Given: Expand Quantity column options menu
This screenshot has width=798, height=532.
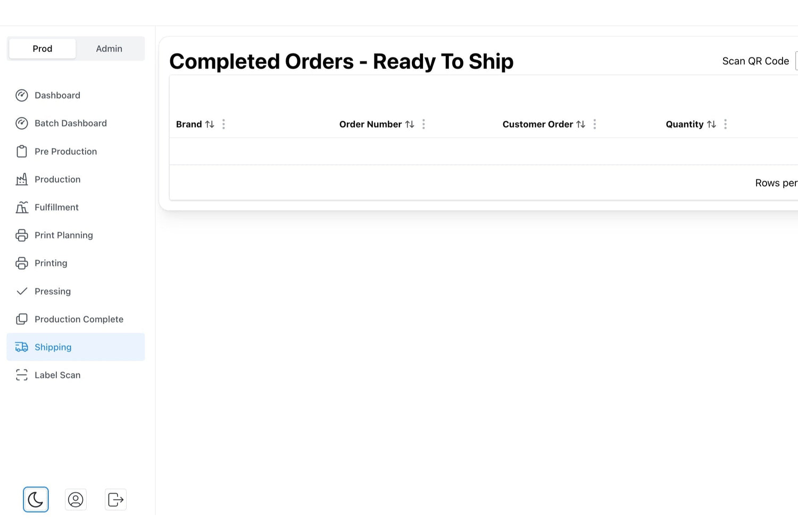Looking at the screenshot, I should pyautogui.click(x=725, y=124).
